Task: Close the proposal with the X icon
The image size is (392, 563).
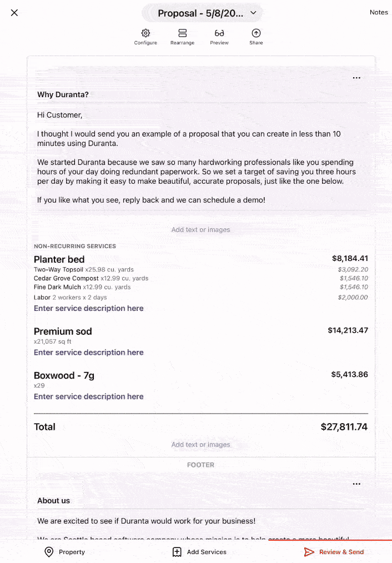Action: (x=14, y=13)
